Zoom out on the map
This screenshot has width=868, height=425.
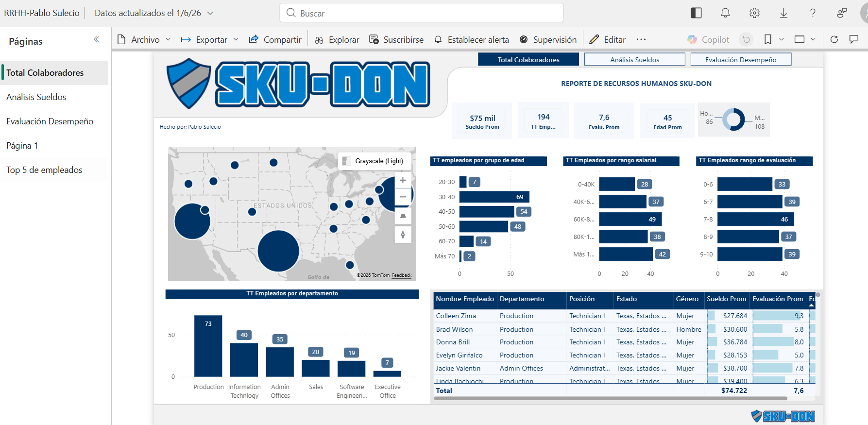click(x=403, y=197)
